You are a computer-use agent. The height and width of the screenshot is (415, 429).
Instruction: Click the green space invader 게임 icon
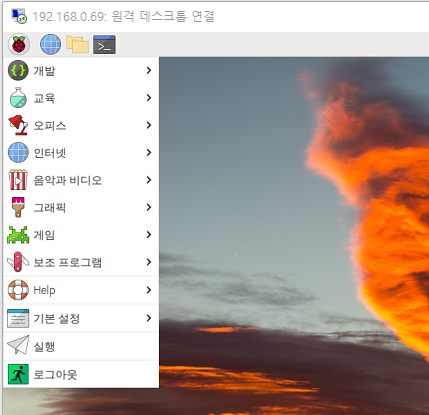[x=18, y=235]
